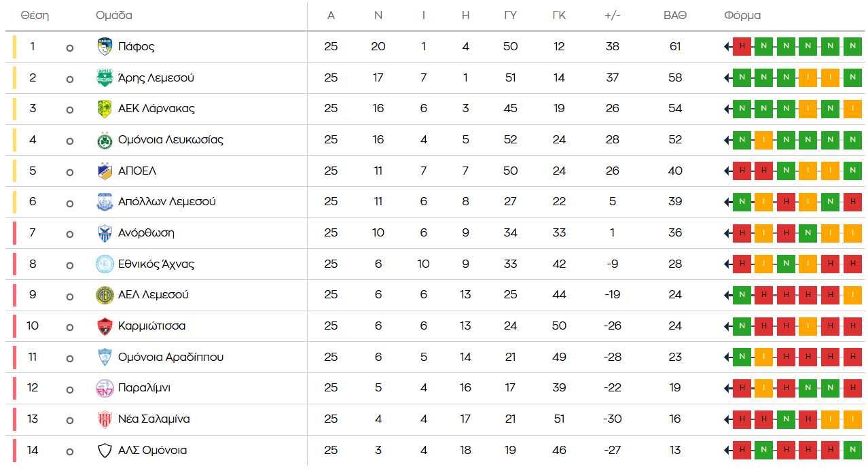Click the ΑΛΣ Ομόνοια shield icon
This screenshot has height=473, width=868.
pos(104,451)
